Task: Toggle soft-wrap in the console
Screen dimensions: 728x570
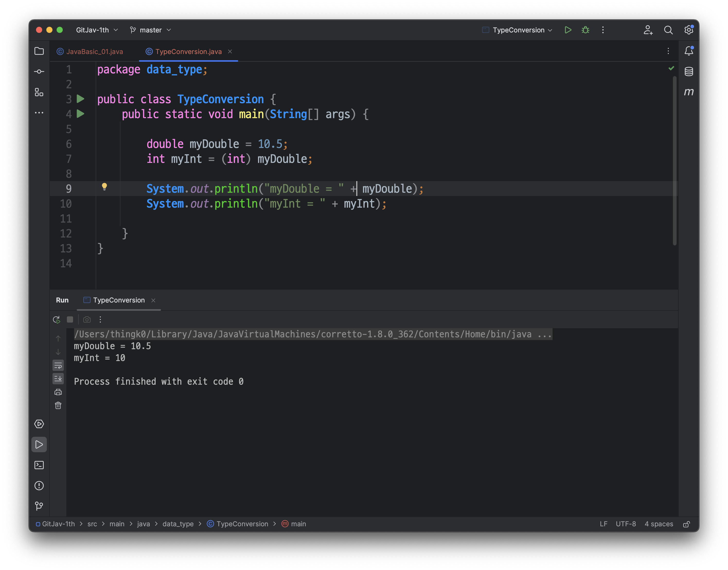Action: click(x=58, y=366)
